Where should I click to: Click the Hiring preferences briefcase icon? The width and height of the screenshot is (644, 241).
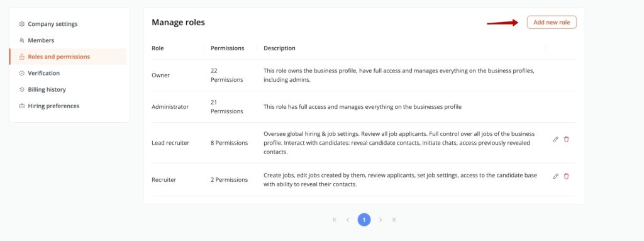point(22,106)
